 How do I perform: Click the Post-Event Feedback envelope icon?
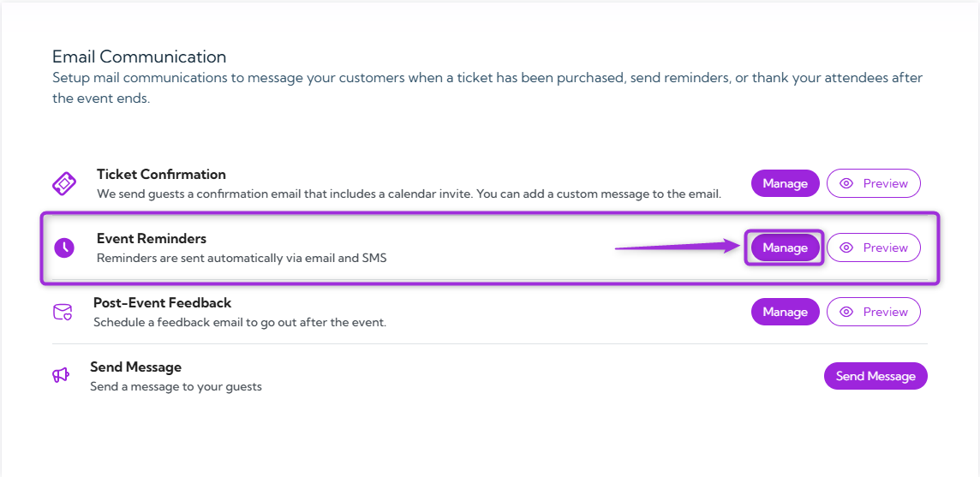tap(63, 312)
